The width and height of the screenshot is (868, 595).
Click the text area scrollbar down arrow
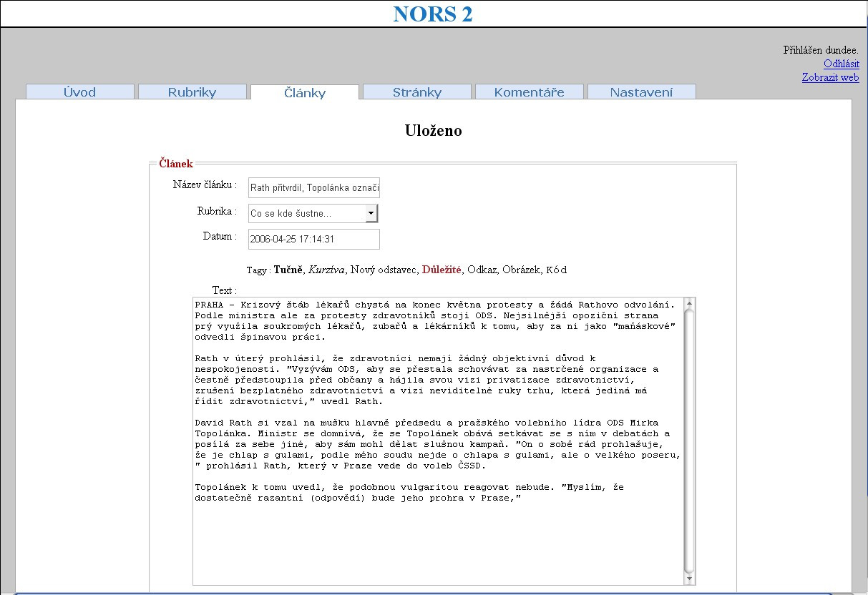pyautogui.click(x=689, y=579)
